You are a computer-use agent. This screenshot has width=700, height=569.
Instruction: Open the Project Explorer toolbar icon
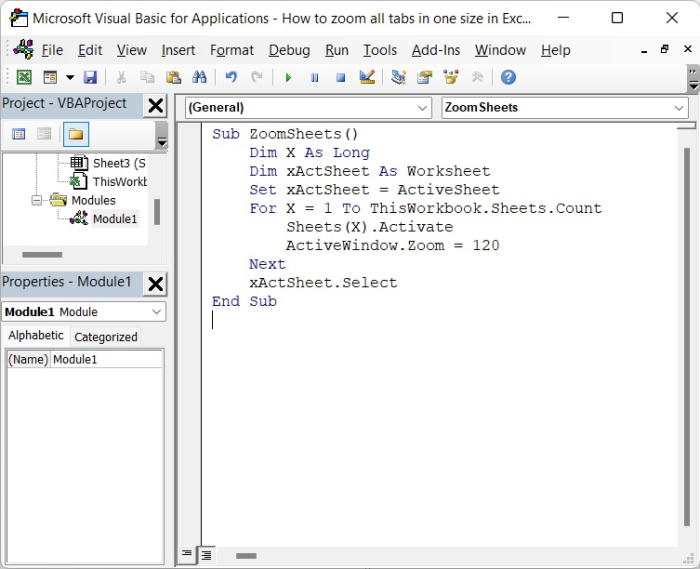coord(398,78)
